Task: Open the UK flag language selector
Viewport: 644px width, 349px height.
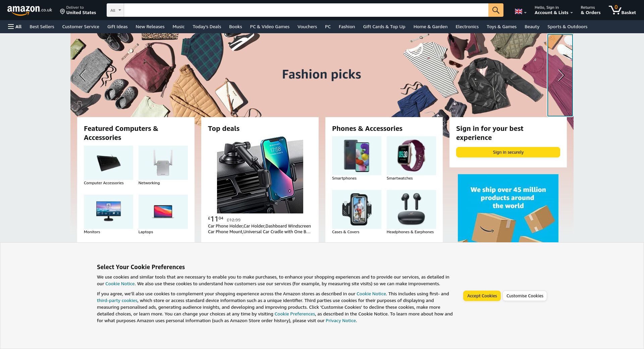Action: (x=521, y=11)
